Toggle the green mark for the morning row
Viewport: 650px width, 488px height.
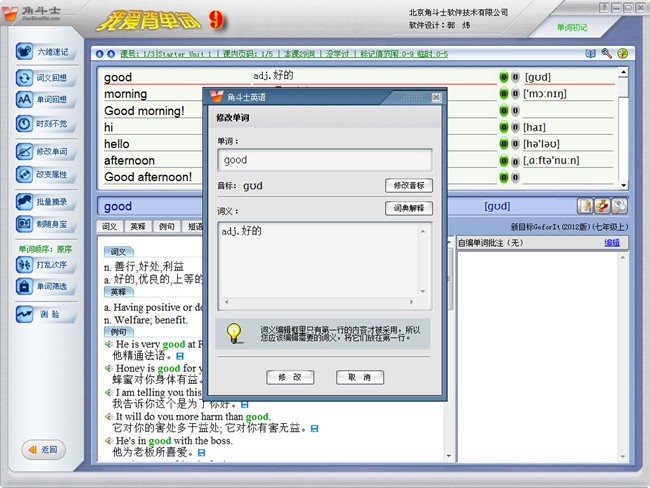point(504,94)
